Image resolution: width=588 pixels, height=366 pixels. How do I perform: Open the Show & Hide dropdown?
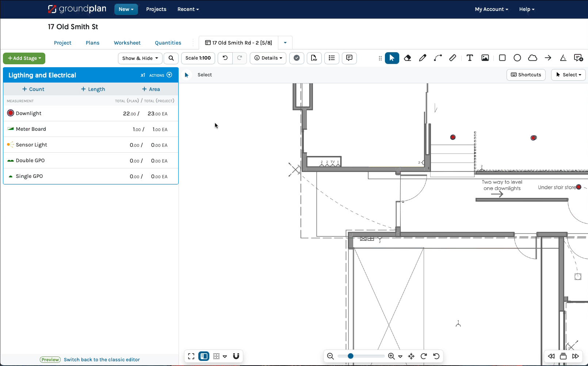[x=140, y=58]
